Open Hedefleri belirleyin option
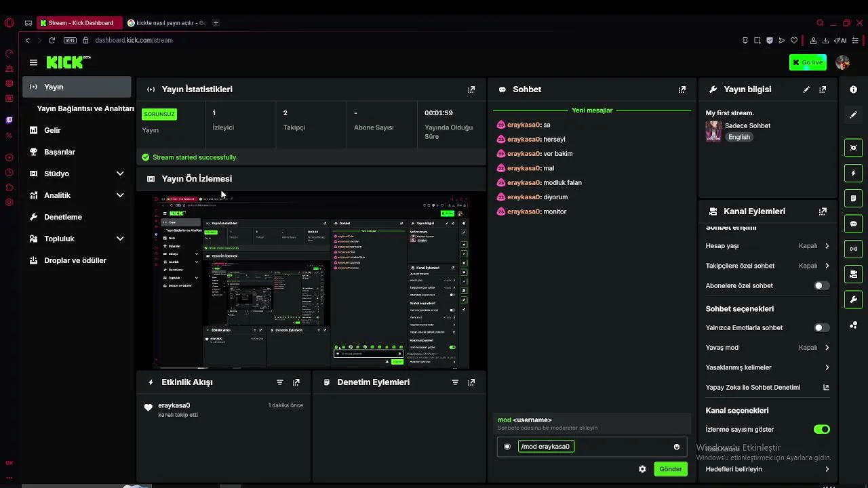 767,469
